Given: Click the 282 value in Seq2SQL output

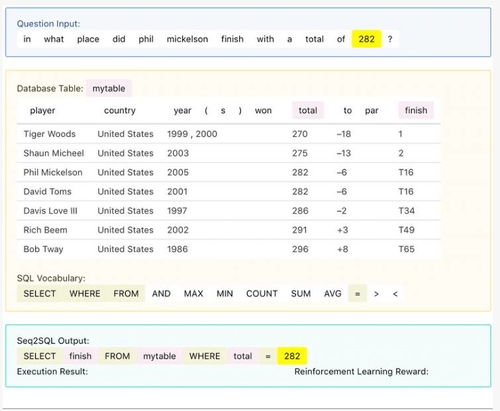Looking at the screenshot, I should pos(292,356).
